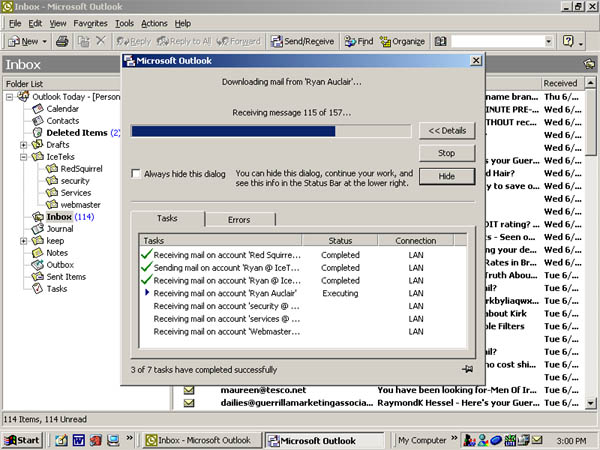The height and width of the screenshot is (450, 600).
Task: Select the Inbox folder in tree
Action: pos(59,217)
